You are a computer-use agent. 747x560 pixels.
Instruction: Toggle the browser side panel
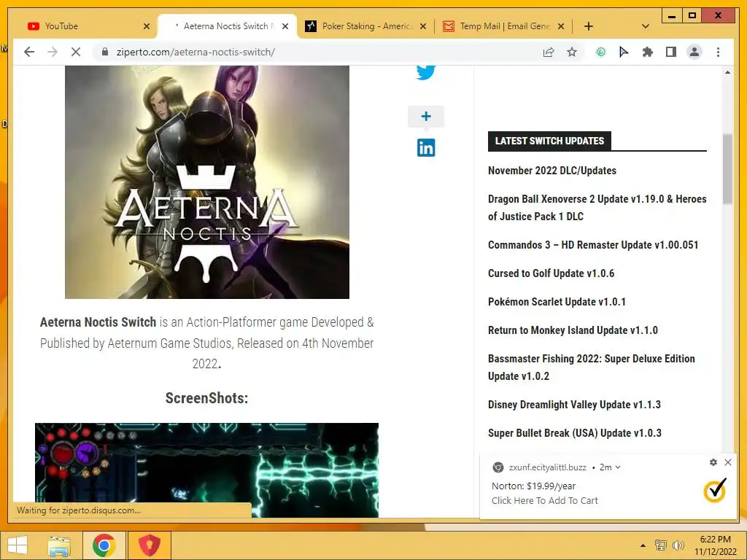tap(671, 52)
